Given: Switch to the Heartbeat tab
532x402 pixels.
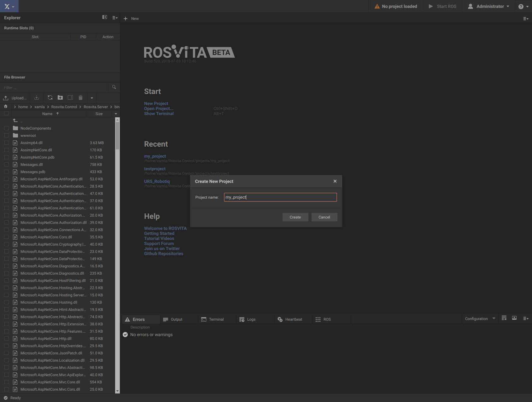Looking at the screenshot, I should coord(294,319).
